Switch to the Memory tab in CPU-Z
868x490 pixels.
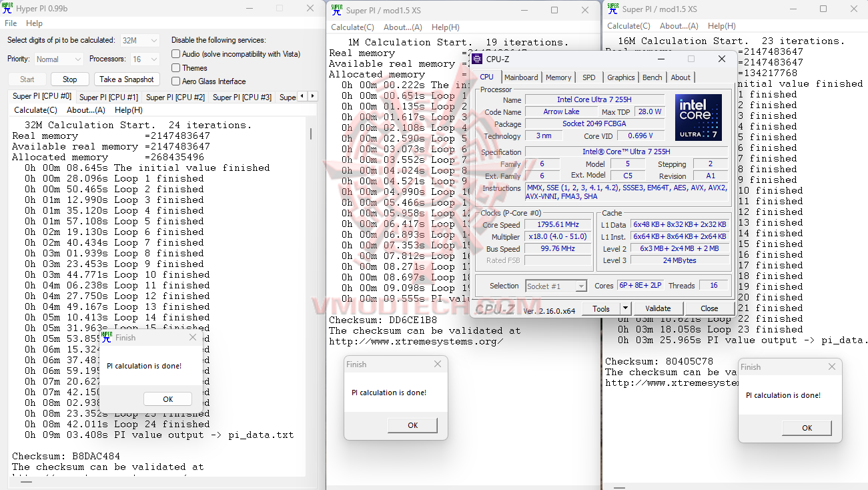558,77
